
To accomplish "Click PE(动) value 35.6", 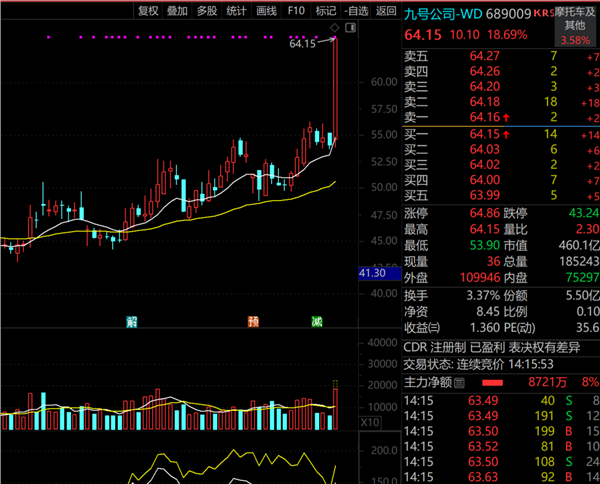I will pos(588,328).
